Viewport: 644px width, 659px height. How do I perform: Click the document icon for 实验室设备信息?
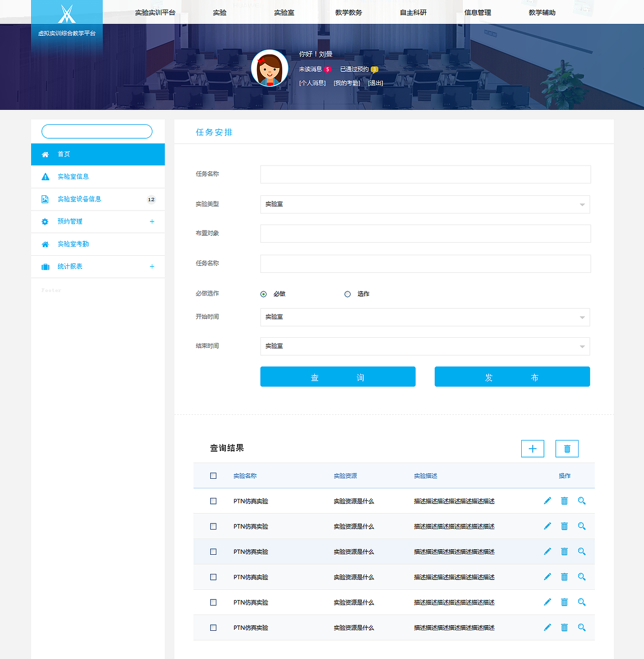(45, 199)
